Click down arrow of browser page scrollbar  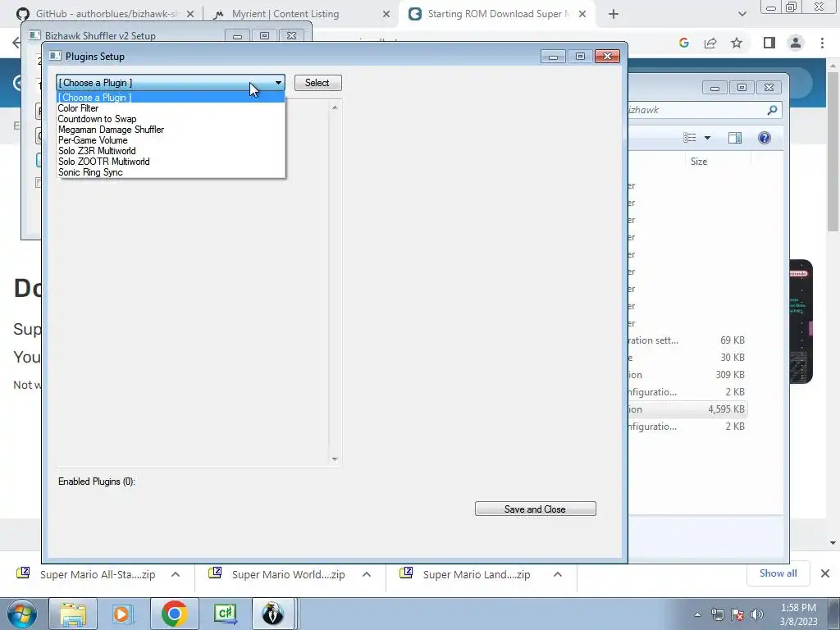coord(833,543)
